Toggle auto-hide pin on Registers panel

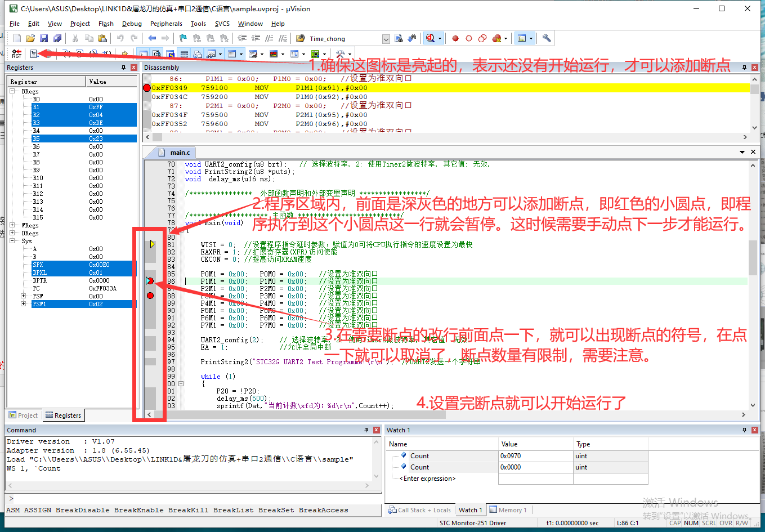pos(124,68)
